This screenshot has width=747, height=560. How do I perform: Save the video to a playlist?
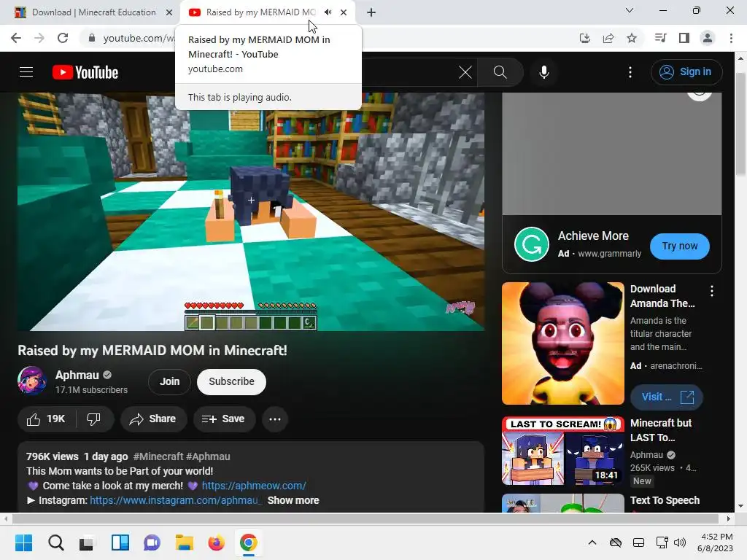pos(223,419)
